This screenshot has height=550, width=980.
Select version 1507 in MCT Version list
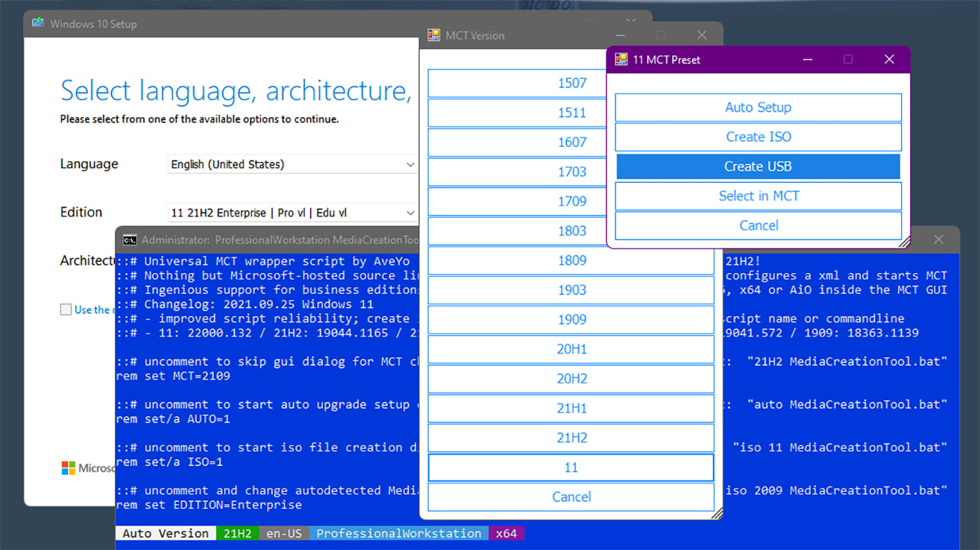click(x=571, y=83)
